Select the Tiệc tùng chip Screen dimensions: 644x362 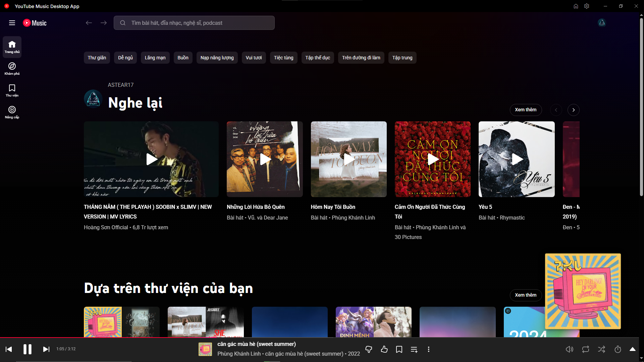pyautogui.click(x=284, y=58)
